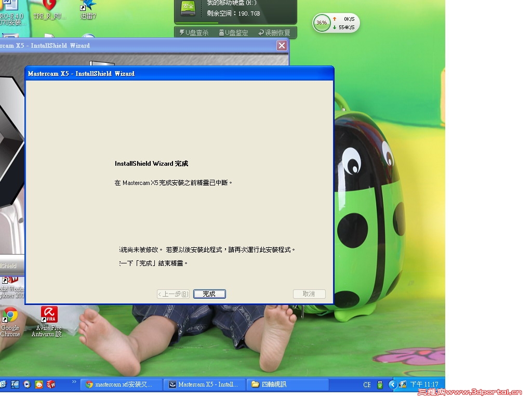Click the 0K/S upload speed readout
532x399 pixels.
(344, 19)
